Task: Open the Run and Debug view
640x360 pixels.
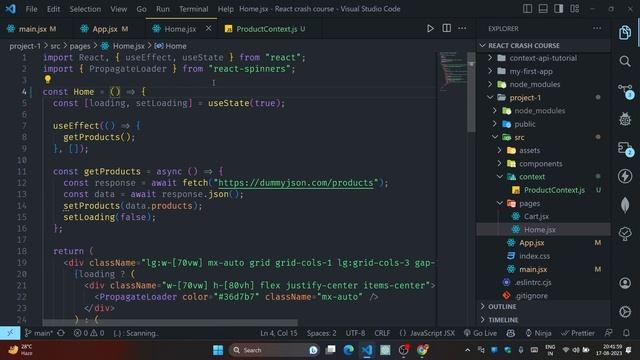Action: pyautogui.click(x=625, y=119)
